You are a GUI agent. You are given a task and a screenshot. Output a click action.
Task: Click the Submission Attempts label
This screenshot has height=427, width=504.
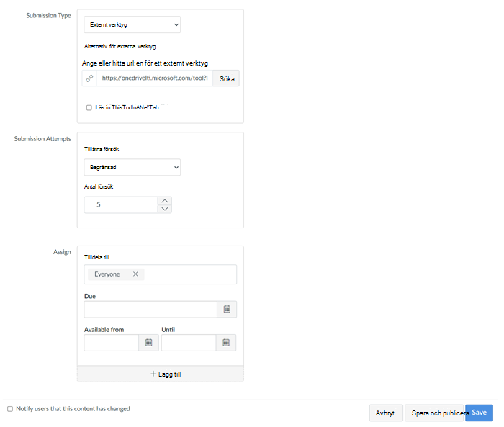42,139
